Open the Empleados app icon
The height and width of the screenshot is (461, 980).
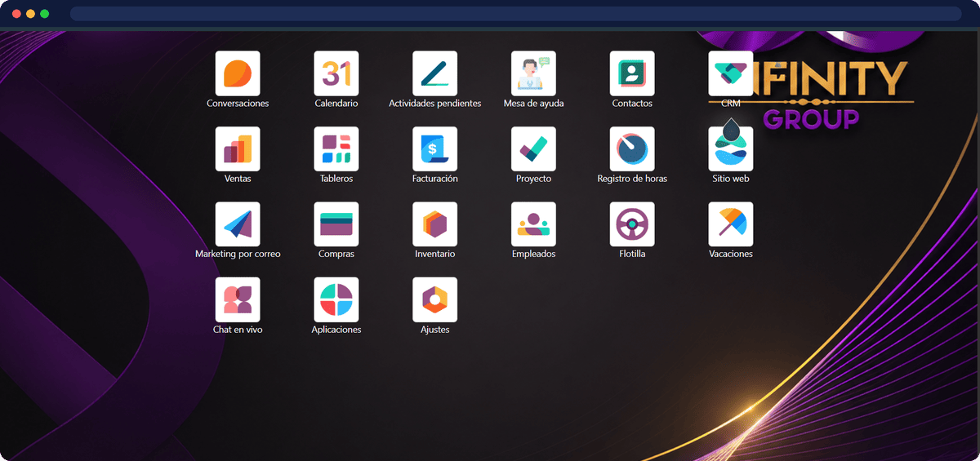point(533,224)
